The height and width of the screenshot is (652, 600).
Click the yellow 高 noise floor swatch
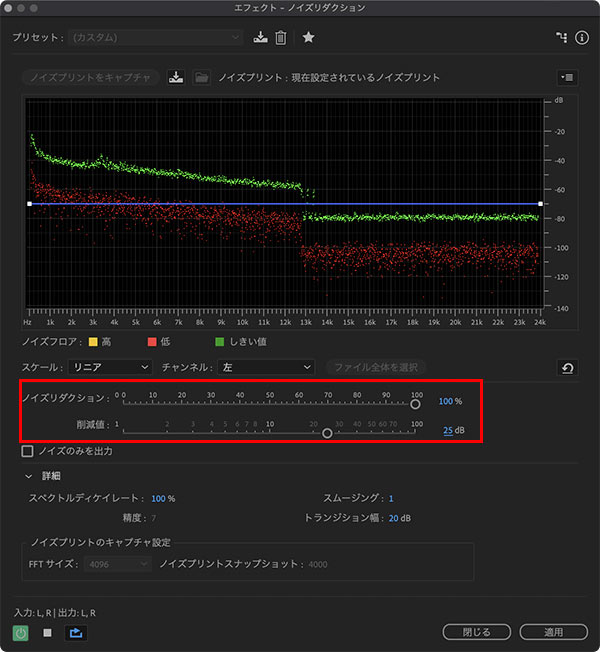(x=93, y=342)
